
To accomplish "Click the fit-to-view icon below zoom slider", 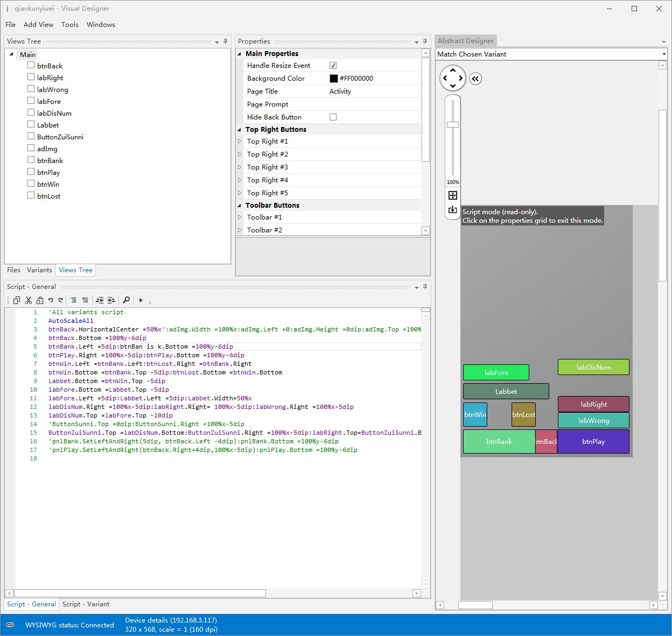I will [x=453, y=195].
